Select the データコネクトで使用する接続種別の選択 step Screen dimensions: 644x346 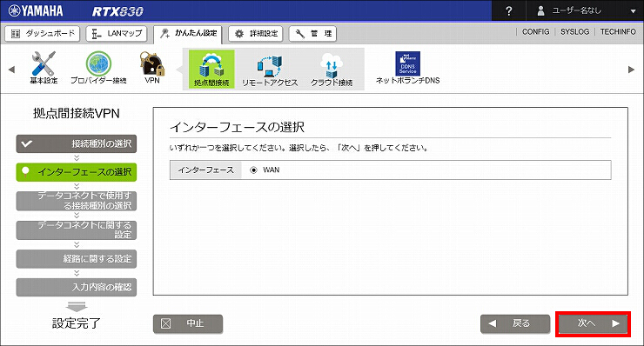[77, 201]
